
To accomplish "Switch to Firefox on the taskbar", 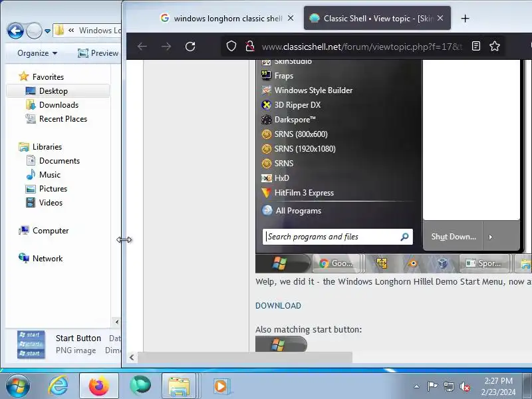I will point(99,386).
